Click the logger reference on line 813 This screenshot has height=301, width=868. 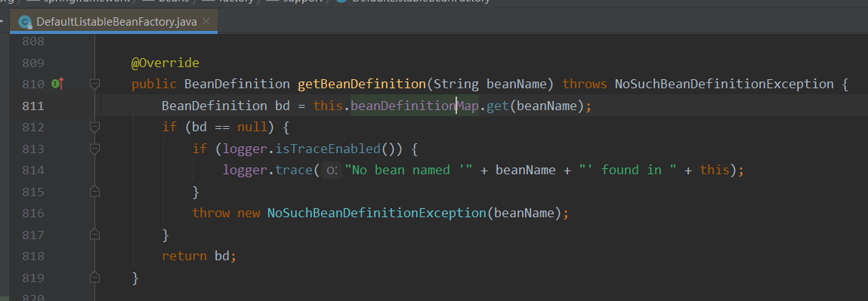(245, 149)
